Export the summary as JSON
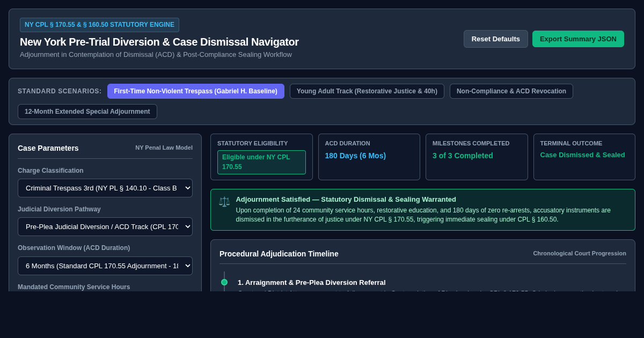Viewport: 644px width, 338px height. coord(578,39)
